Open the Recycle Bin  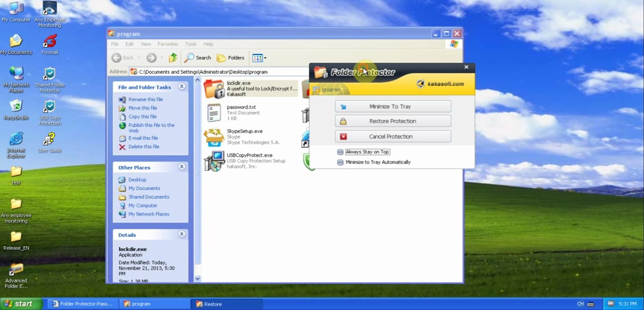pos(16,110)
